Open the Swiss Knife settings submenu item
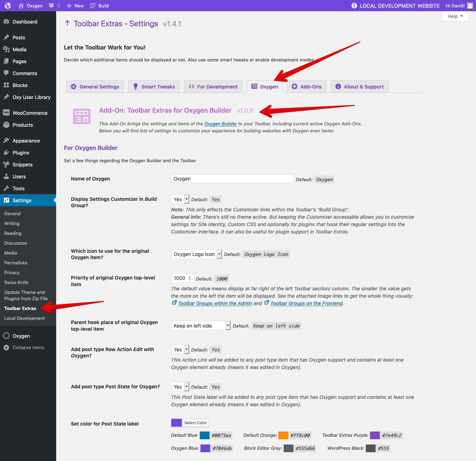The height and width of the screenshot is (461, 476). (16, 282)
